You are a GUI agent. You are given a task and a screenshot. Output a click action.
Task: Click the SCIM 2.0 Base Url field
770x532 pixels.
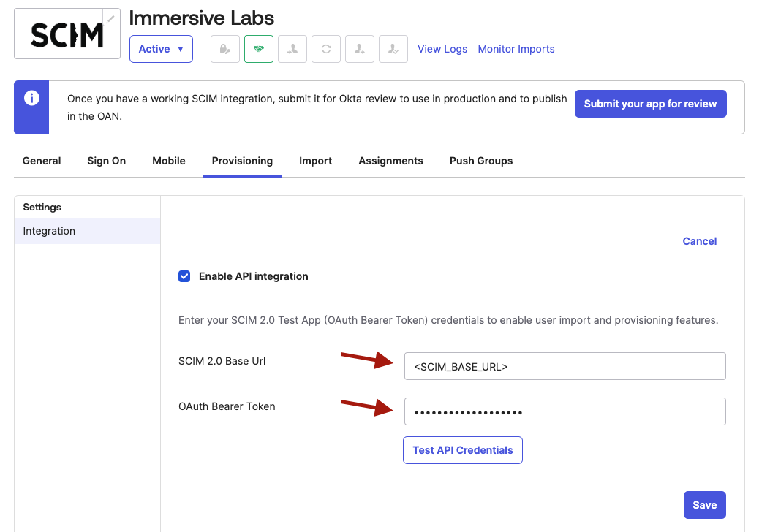click(565, 366)
